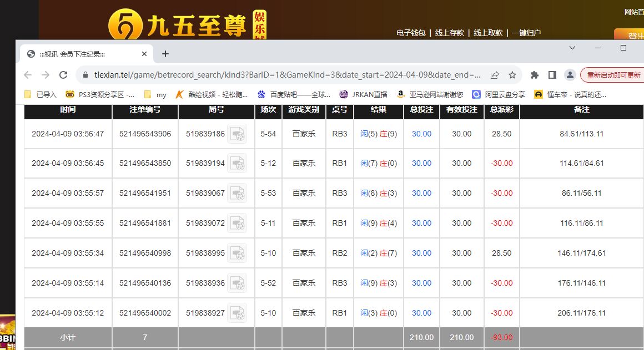The width and height of the screenshot is (644, 350).
Task: Click session value 5-54
Action: [x=268, y=134]
